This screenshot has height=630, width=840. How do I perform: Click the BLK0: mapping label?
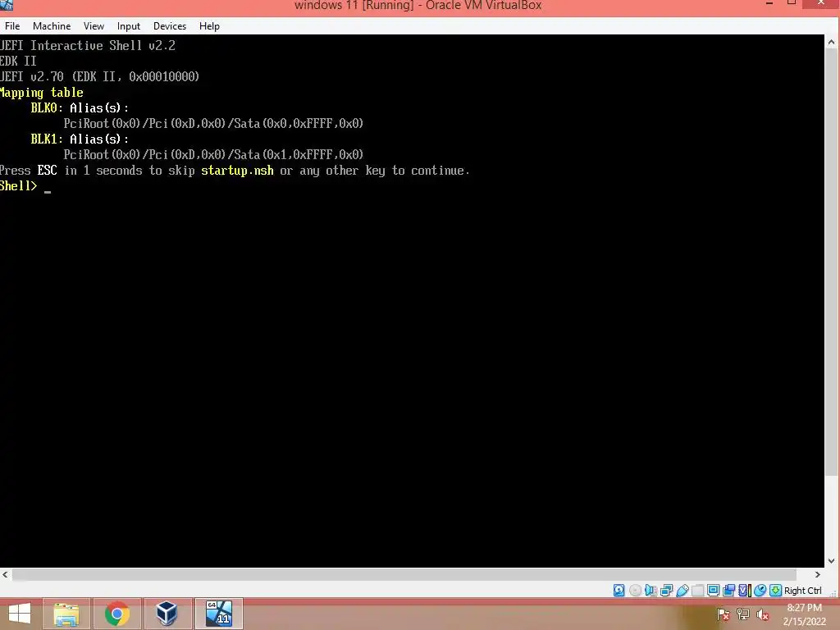(47, 107)
